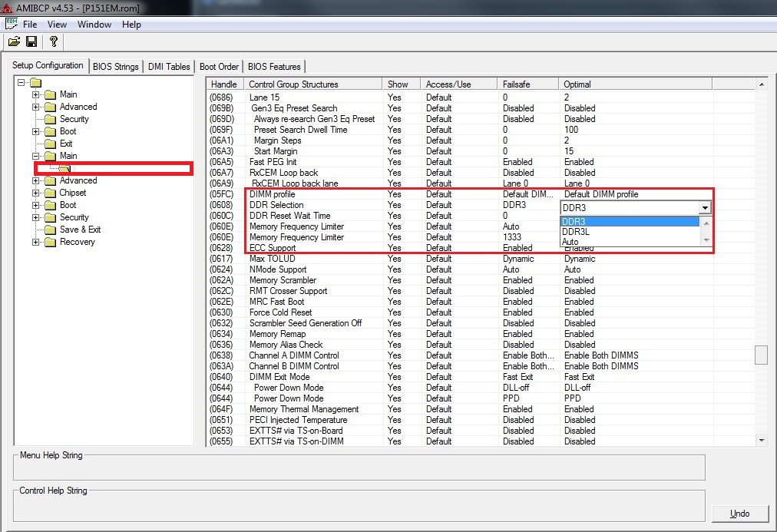The image size is (777, 532).
Task: Click the Open file toolbar icon
Action: [x=14, y=41]
